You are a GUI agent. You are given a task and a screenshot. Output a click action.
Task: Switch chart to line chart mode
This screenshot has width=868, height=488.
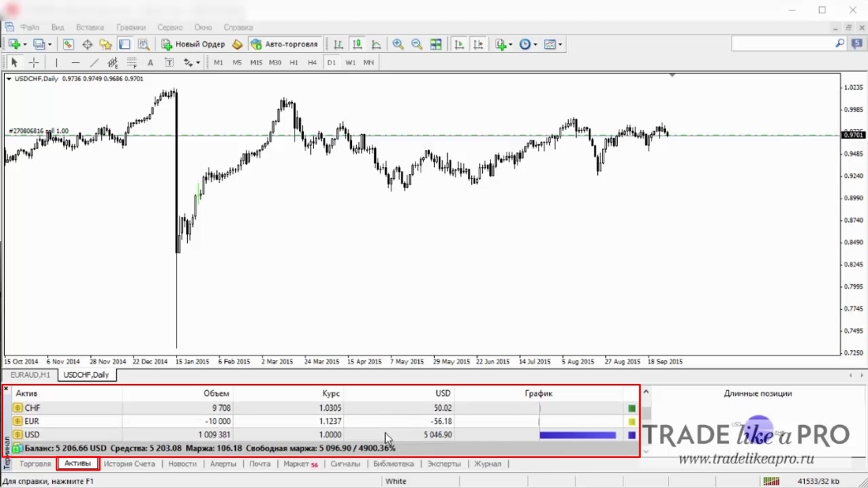(376, 44)
